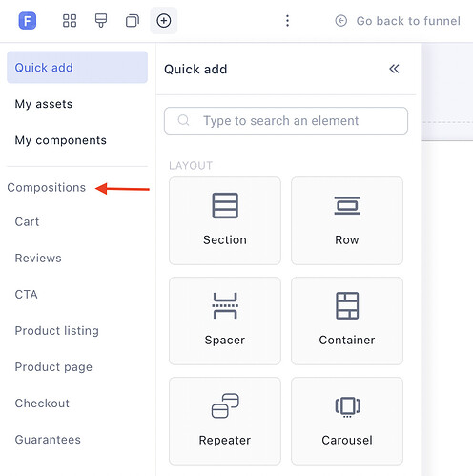The height and width of the screenshot is (476, 473).
Task: Click the plus circle add element icon
Action: click(164, 21)
